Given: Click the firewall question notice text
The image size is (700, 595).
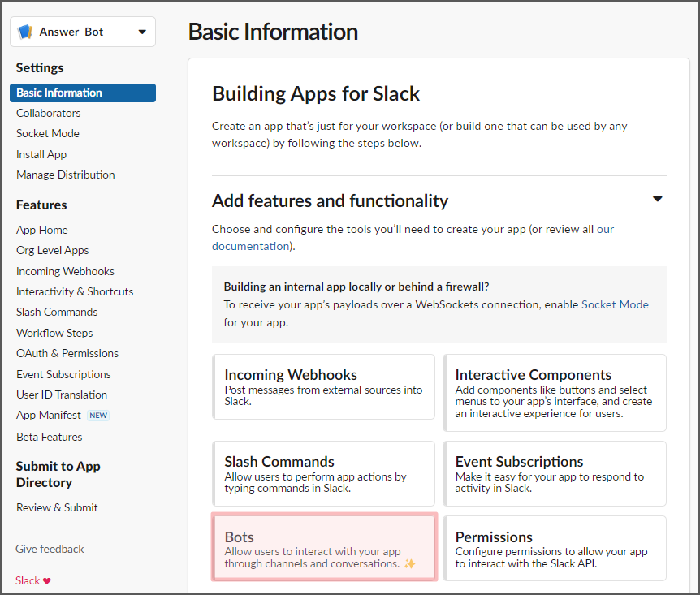Looking at the screenshot, I should click(356, 287).
